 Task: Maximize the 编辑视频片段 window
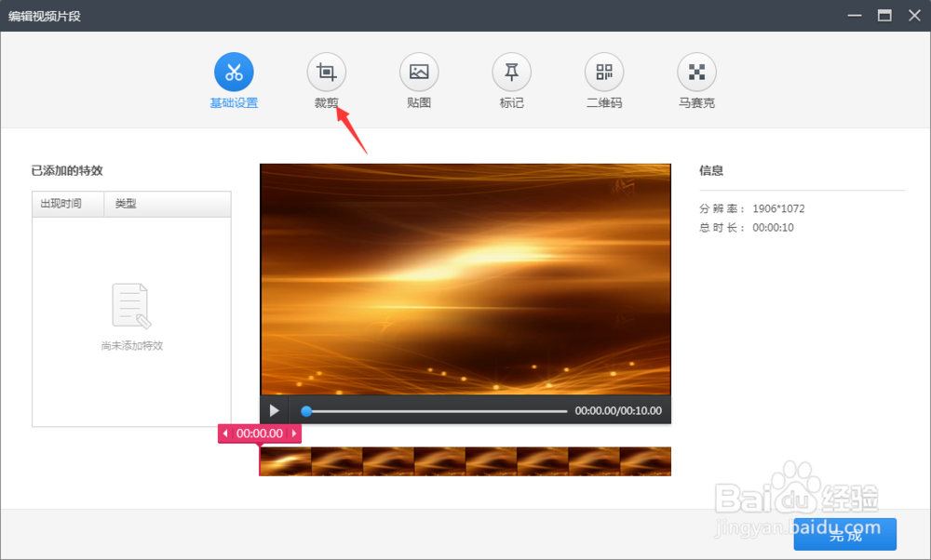884,16
